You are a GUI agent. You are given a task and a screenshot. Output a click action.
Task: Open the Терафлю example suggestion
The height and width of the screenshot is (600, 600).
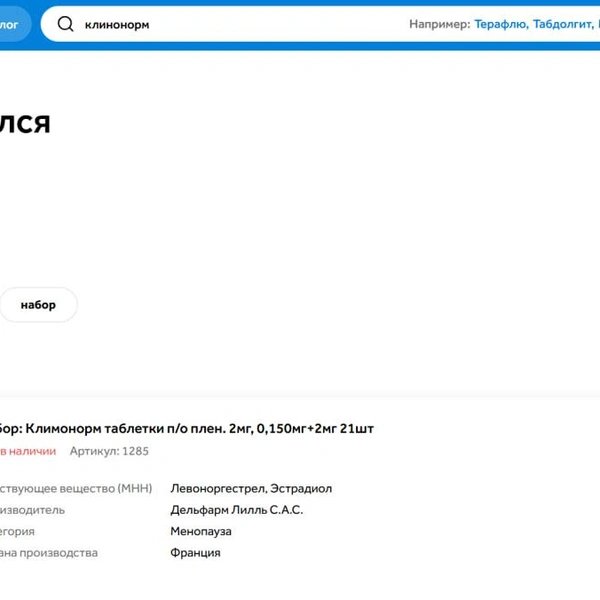[501, 24]
